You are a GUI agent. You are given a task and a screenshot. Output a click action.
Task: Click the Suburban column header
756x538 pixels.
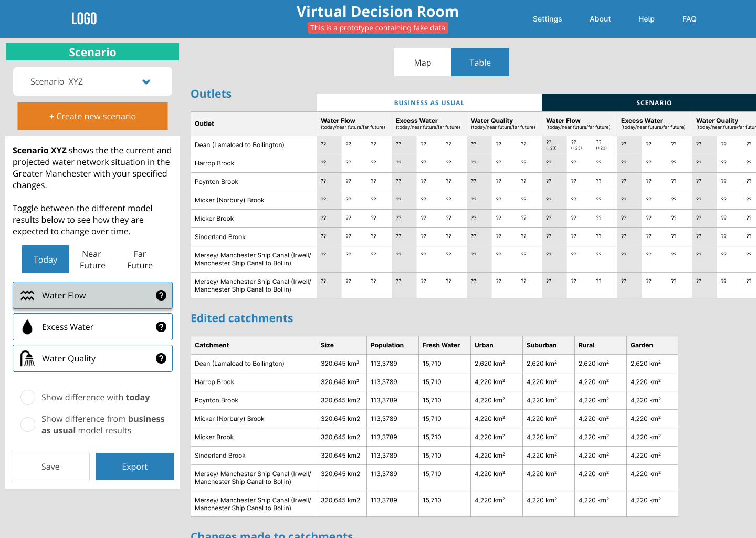[x=541, y=345]
